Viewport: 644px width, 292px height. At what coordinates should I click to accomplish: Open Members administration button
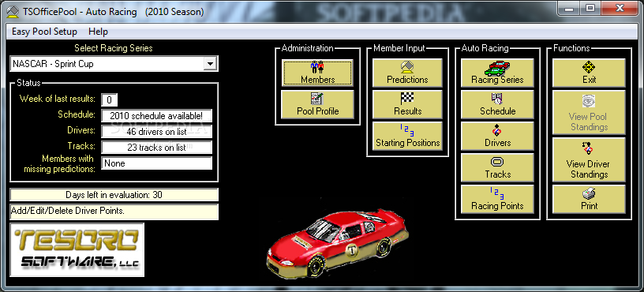point(317,73)
